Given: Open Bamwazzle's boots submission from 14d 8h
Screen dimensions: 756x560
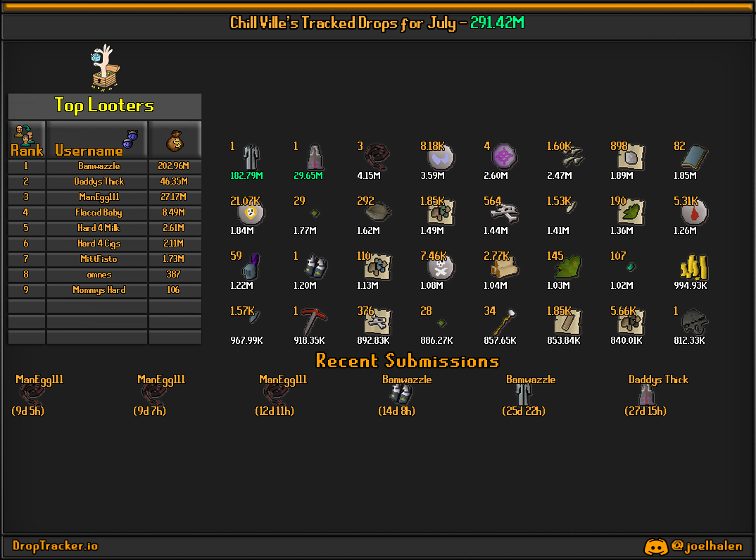Looking at the screenshot, I should click(x=401, y=395).
